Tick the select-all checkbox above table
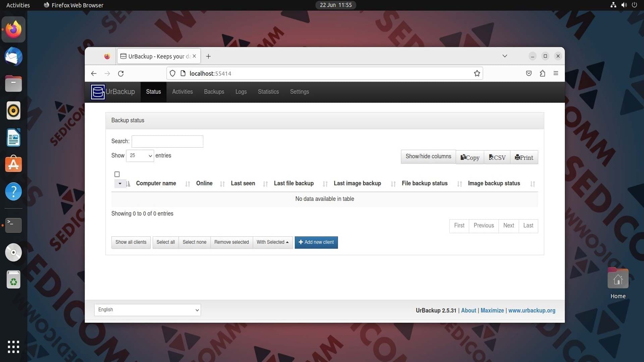 [x=117, y=174]
